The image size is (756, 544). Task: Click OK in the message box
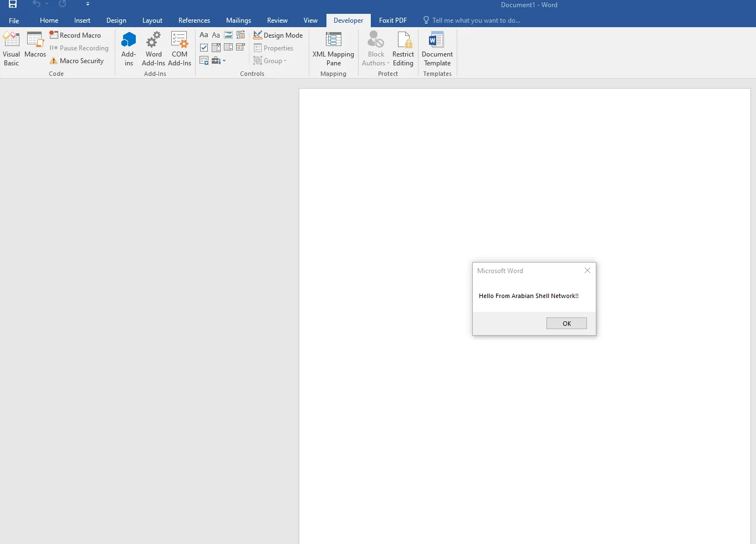click(x=566, y=324)
